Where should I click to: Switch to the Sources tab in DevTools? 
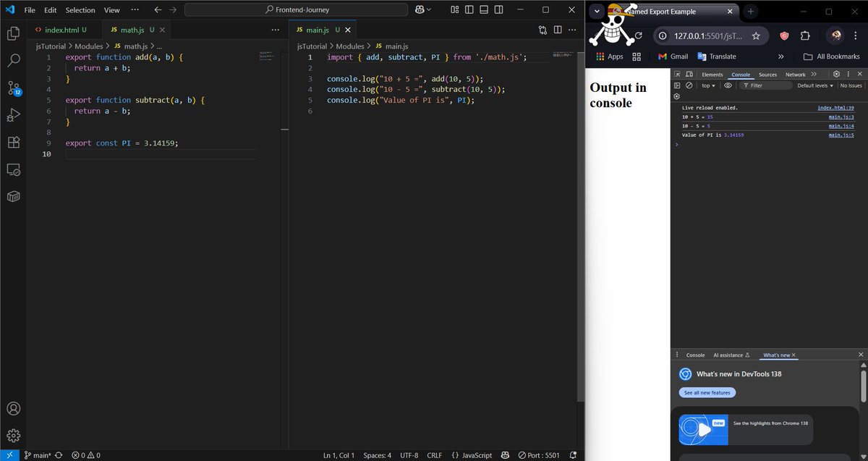pos(767,75)
